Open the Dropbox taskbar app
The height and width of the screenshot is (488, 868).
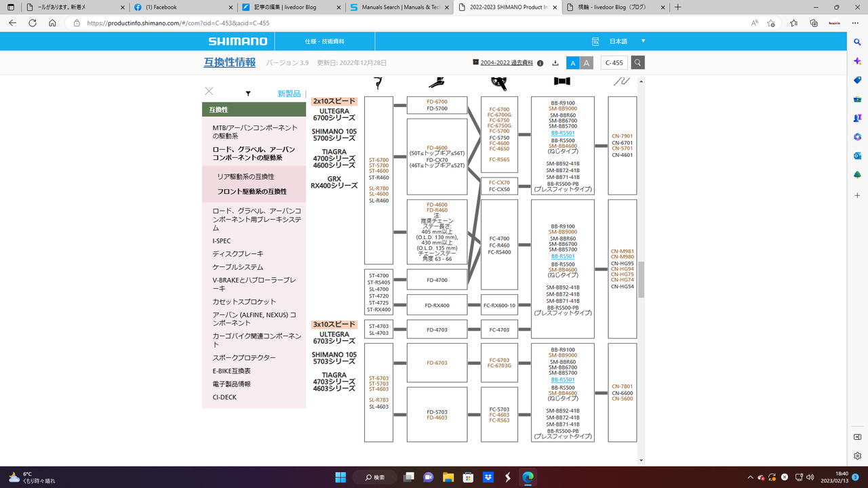click(x=488, y=477)
